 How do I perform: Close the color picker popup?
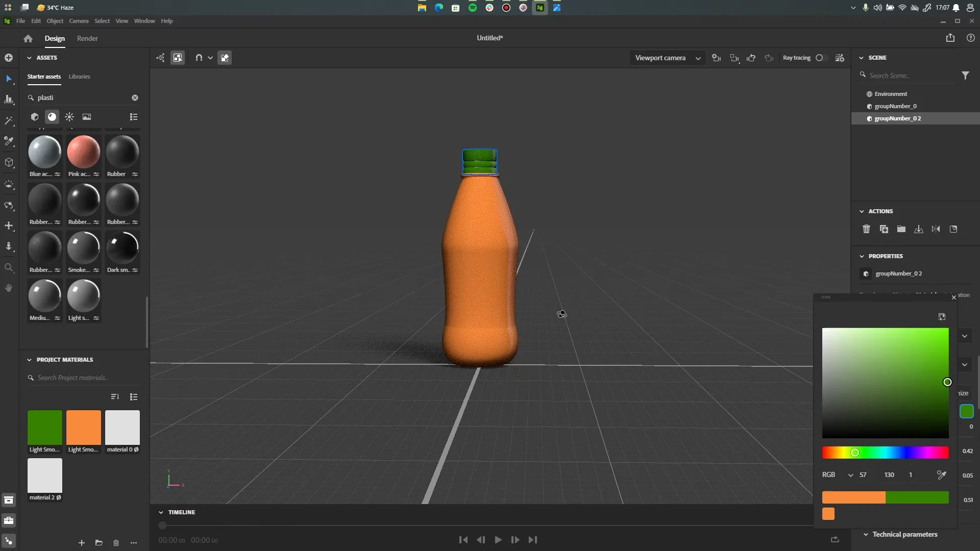(x=954, y=297)
